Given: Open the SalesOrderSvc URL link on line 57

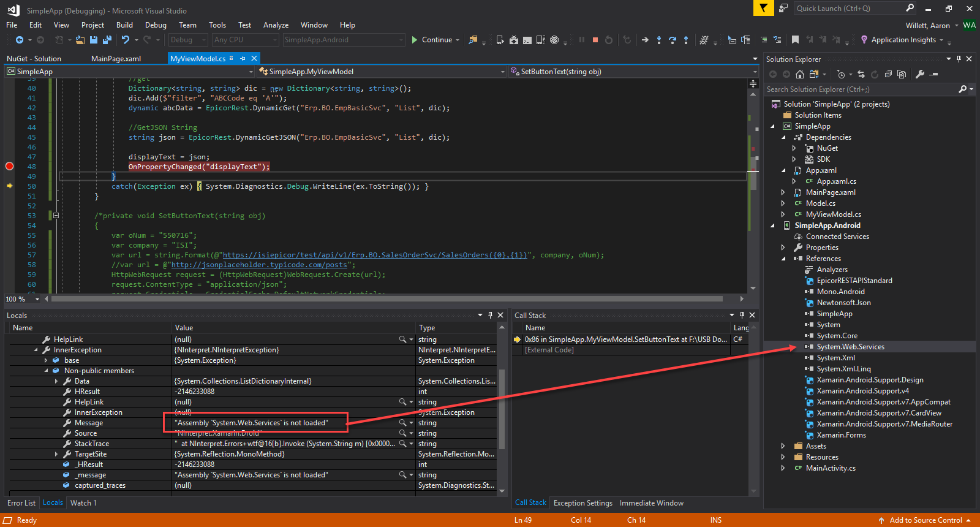Looking at the screenshot, I should [374, 255].
